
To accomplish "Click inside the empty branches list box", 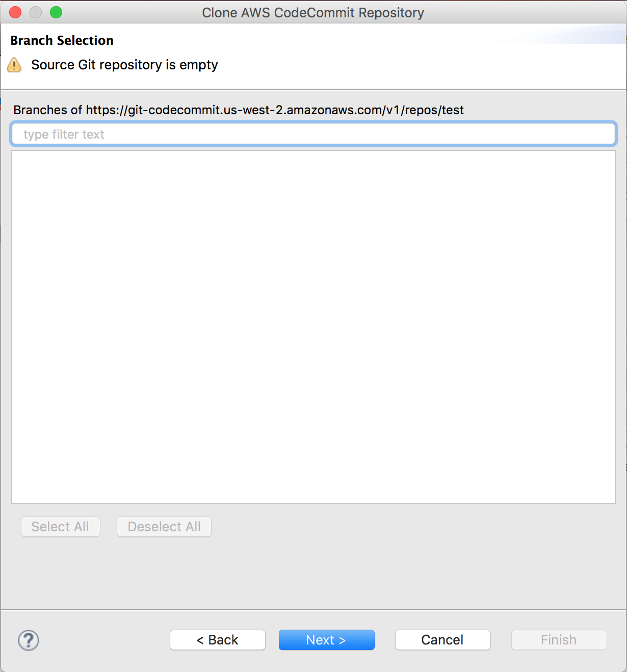I will point(313,327).
